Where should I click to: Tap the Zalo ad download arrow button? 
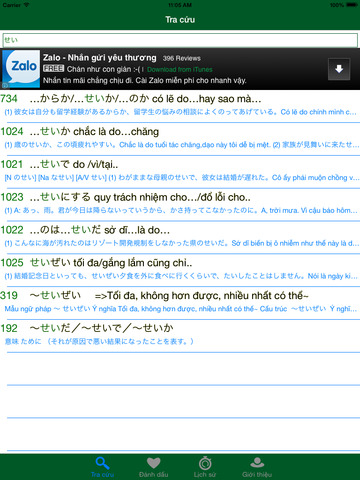pyautogui.click(x=339, y=69)
